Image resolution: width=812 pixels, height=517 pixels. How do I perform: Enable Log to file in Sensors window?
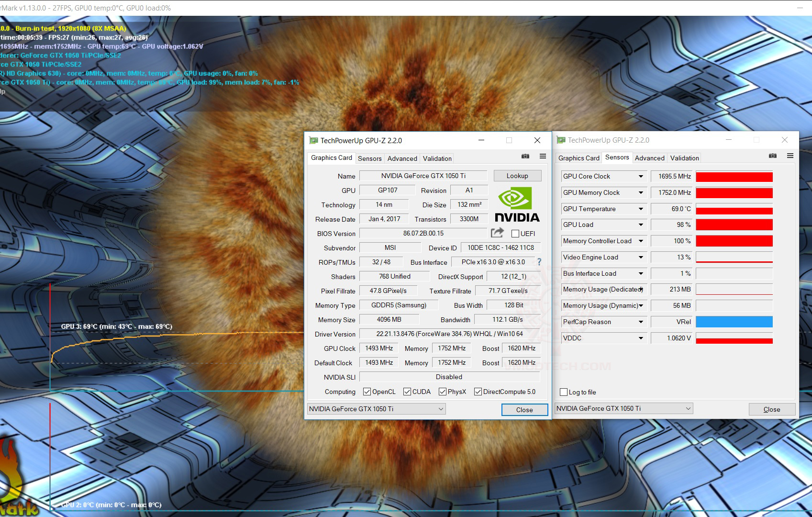[x=564, y=392]
